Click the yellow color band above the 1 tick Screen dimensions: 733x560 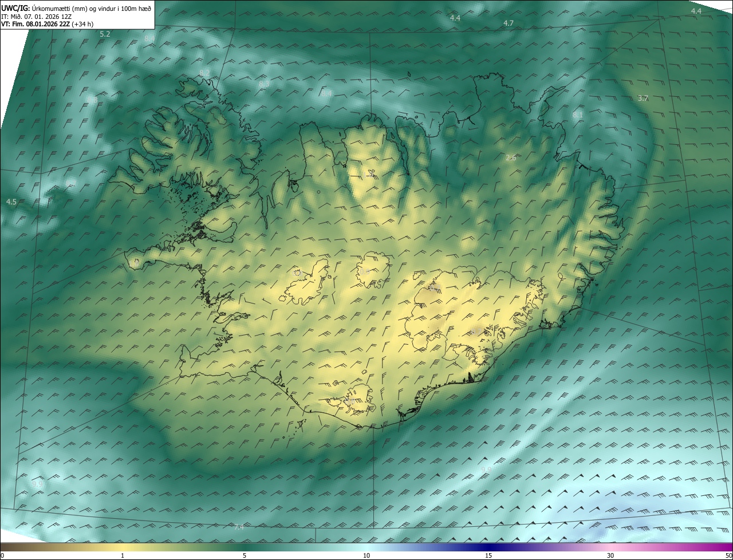(x=123, y=547)
